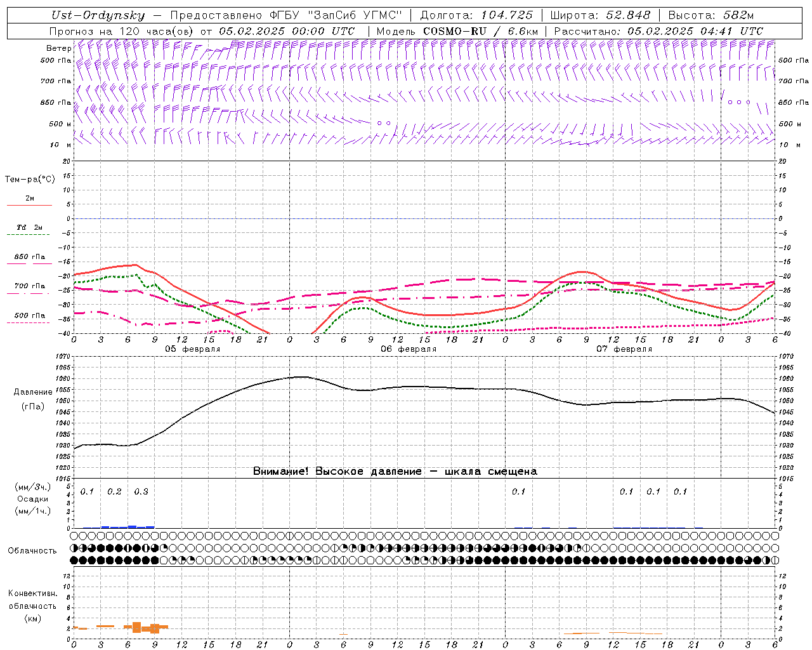Image resolution: width=812 pixels, height=650 pixels.
Task: Click the Рассчитано 05.02.2025 04:41 UTC timestamp
Action: click(x=658, y=31)
